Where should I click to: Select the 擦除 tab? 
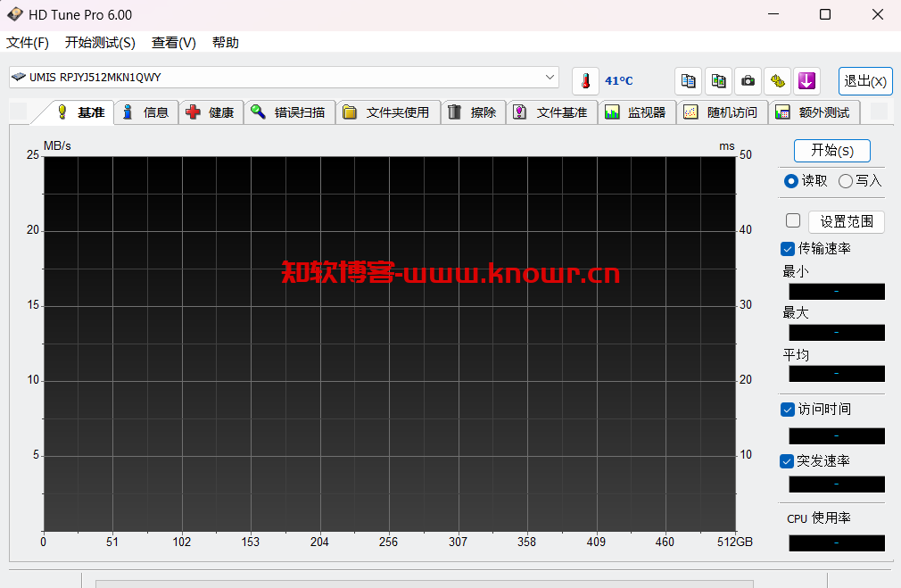click(x=473, y=112)
